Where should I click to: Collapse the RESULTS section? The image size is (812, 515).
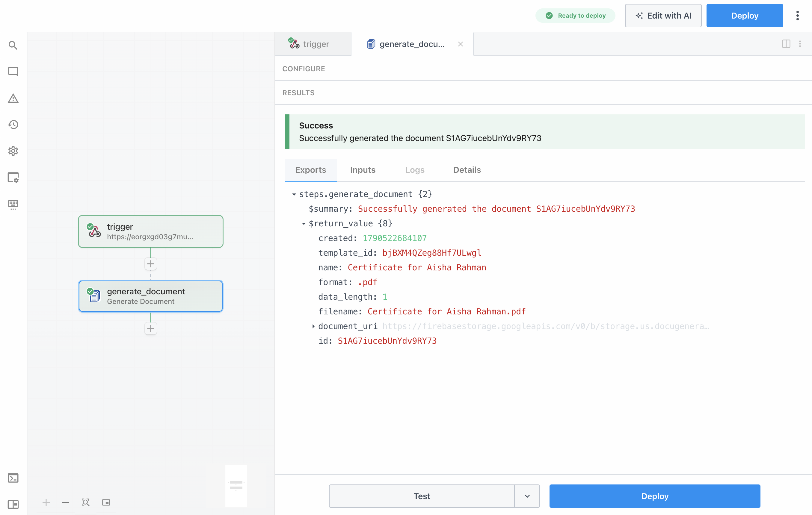(298, 93)
